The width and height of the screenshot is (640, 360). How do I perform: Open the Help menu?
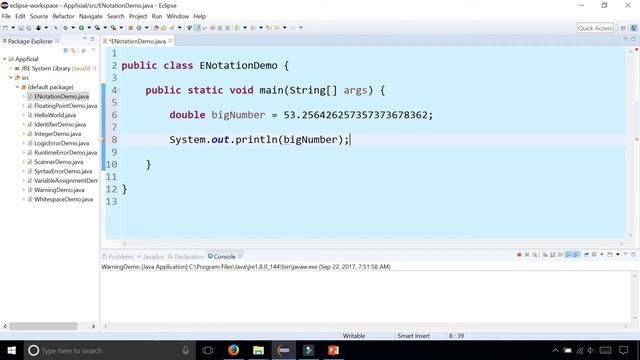click(200, 16)
